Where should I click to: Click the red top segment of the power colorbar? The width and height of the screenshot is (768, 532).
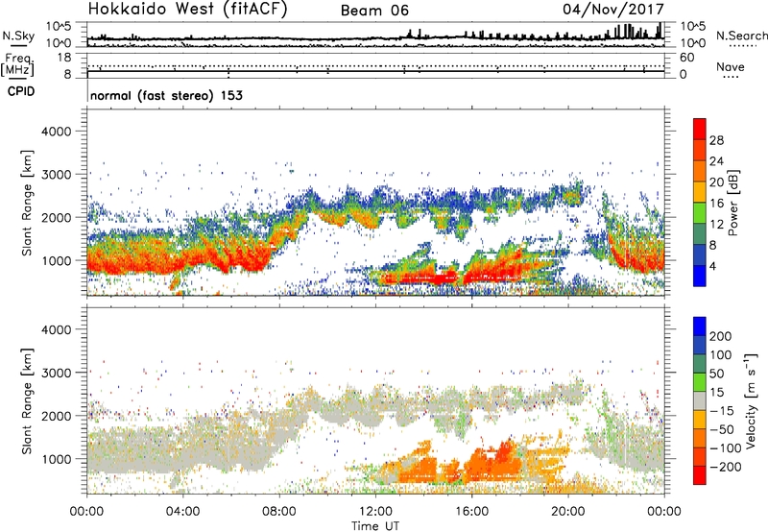(x=700, y=129)
